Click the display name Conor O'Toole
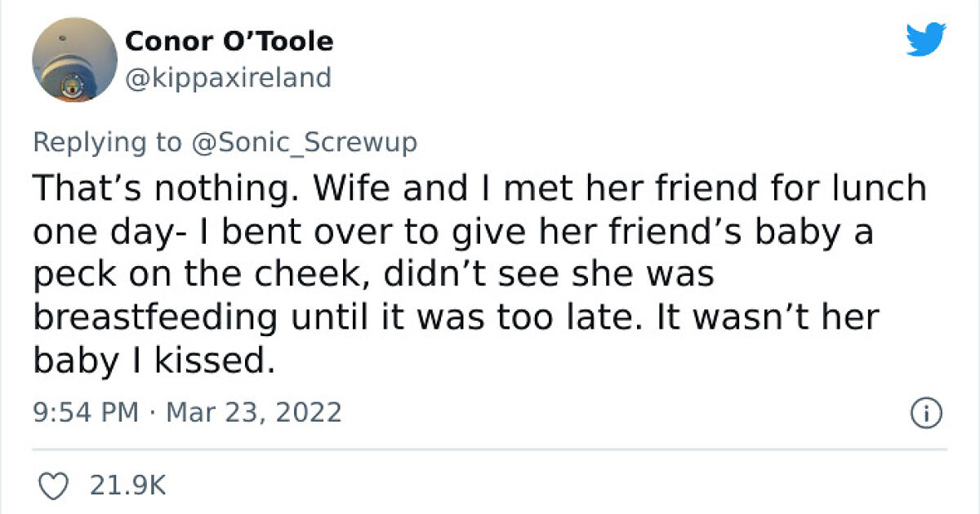This screenshot has height=514, width=980. point(229,41)
